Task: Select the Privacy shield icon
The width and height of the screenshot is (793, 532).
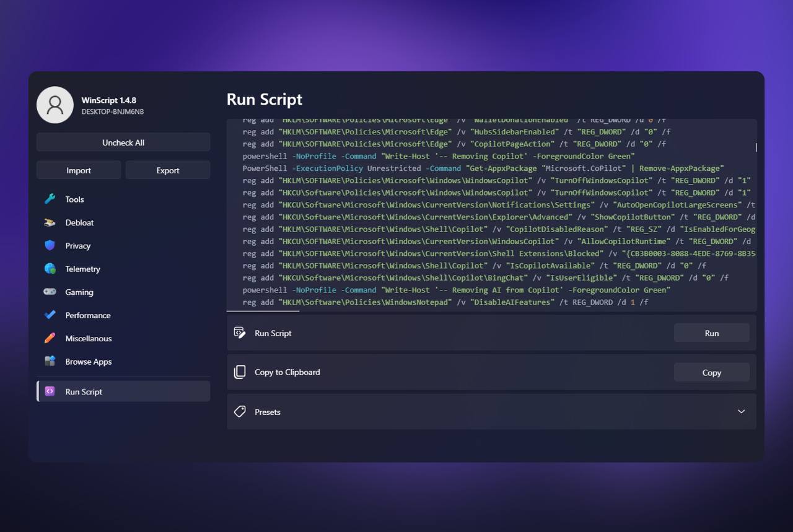Action: click(x=50, y=246)
